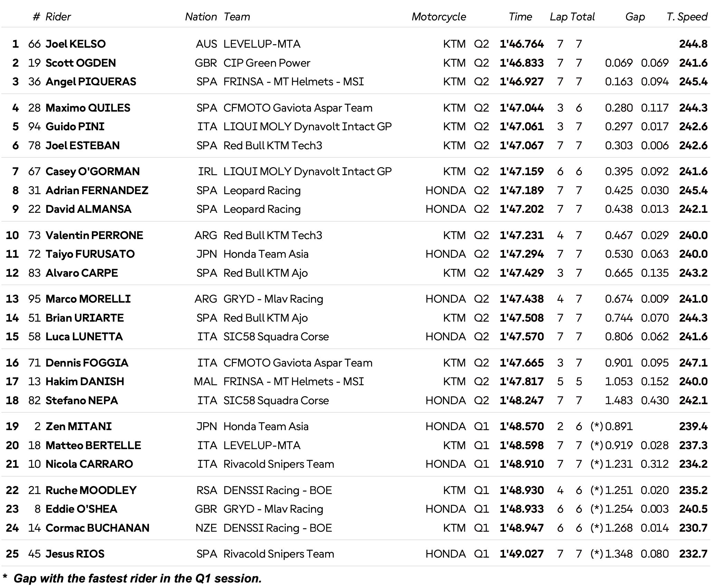Select rider Jesus RIOS
The image size is (720, 588).
click(75, 554)
